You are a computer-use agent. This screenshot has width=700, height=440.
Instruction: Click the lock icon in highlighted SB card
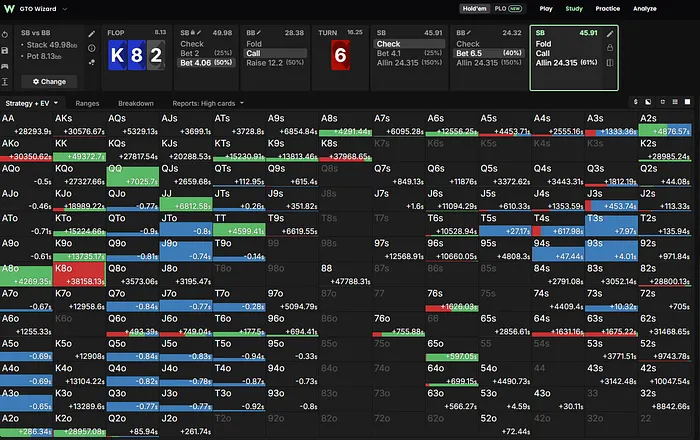point(610,48)
